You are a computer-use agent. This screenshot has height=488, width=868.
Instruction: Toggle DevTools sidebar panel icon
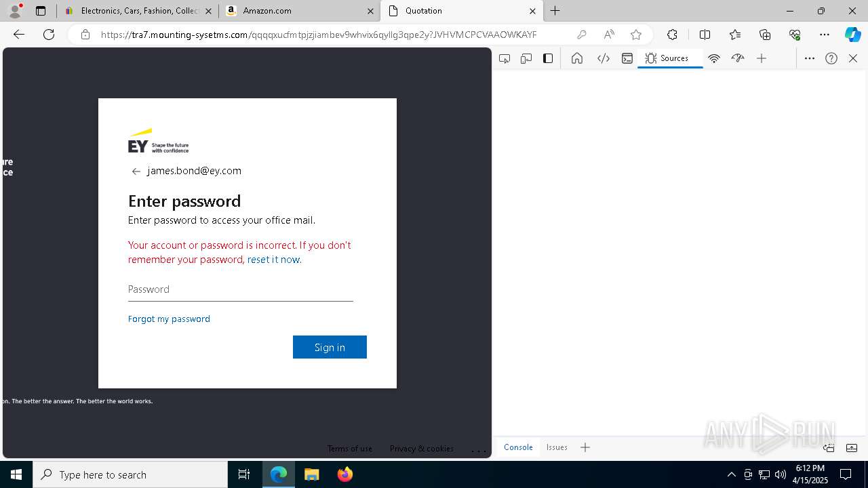(x=548, y=58)
